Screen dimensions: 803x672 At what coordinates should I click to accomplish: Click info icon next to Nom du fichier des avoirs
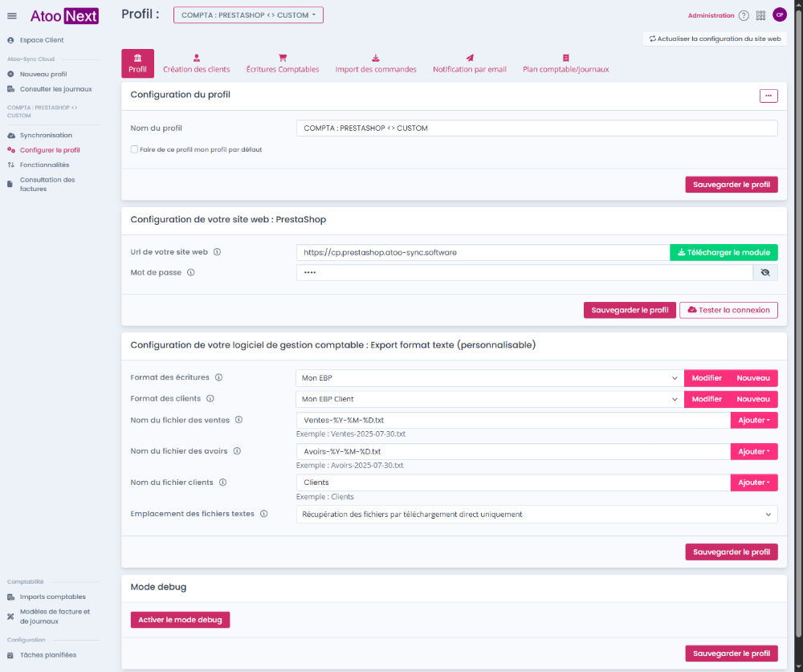click(x=237, y=451)
